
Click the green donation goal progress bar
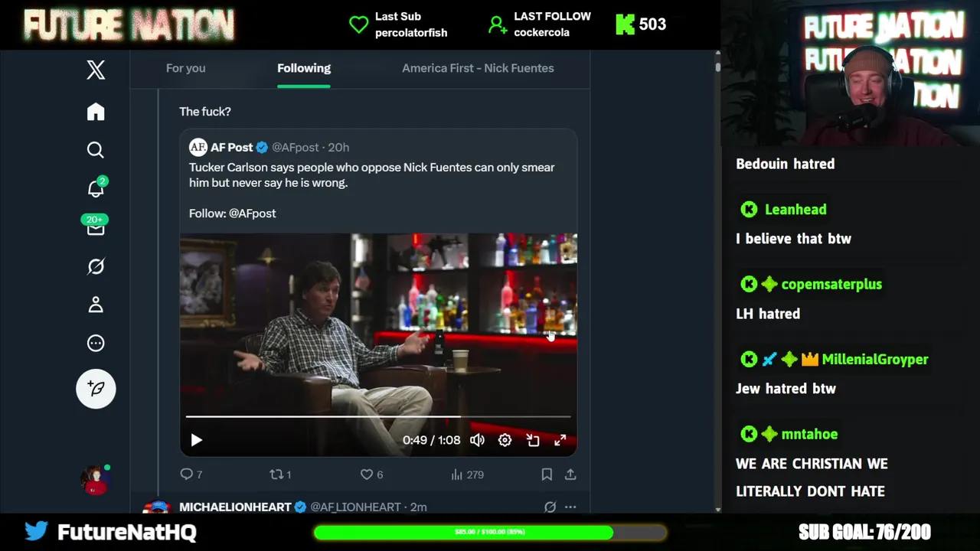point(490,532)
